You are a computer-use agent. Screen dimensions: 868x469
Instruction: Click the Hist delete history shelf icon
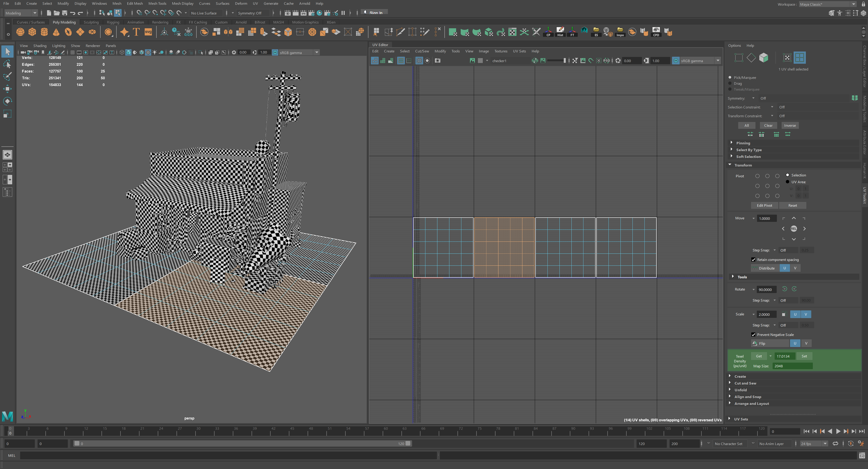coord(560,32)
